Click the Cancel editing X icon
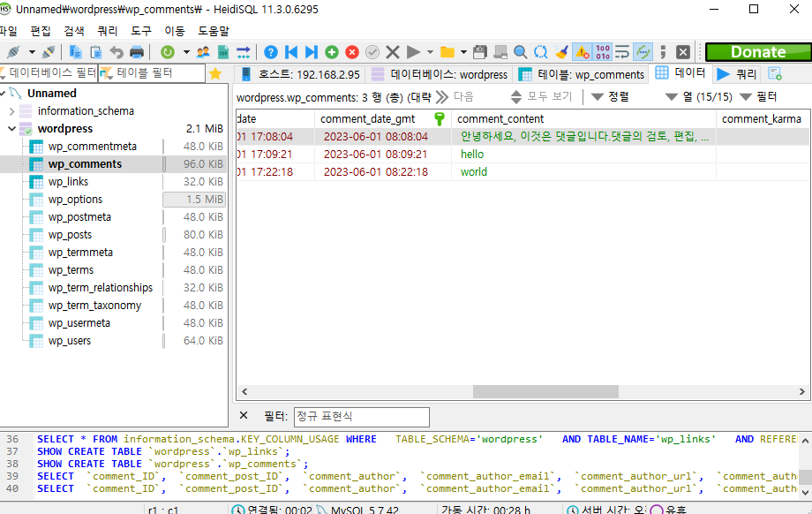The image size is (812, 514). click(393, 52)
